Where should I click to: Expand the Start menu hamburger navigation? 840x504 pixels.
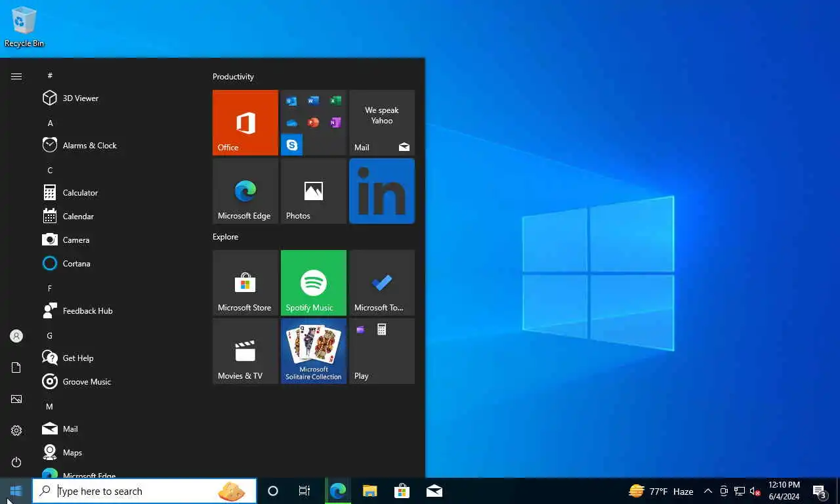tap(16, 77)
